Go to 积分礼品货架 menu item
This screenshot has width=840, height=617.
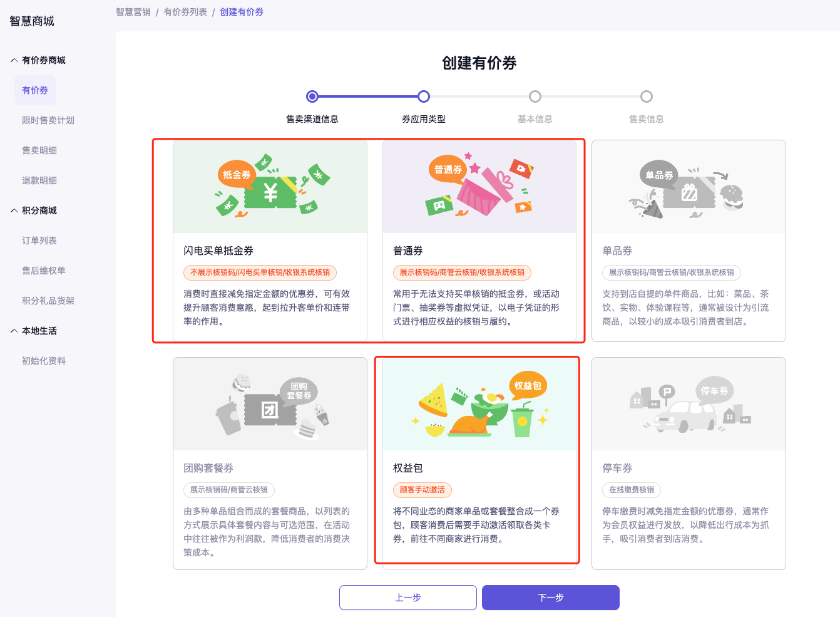click(x=48, y=301)
